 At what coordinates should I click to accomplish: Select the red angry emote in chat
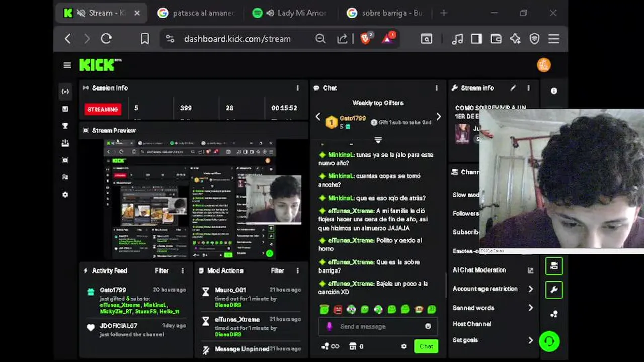click(338, 310)
